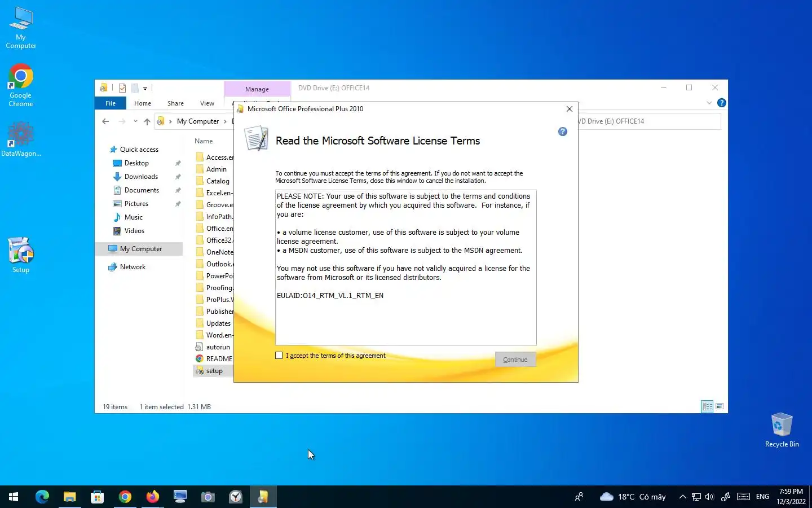This screenshot has width=812, height=508.
Task: Open the clock and calendar flyout
Action: pyautogui.click(x=791, y=497)
